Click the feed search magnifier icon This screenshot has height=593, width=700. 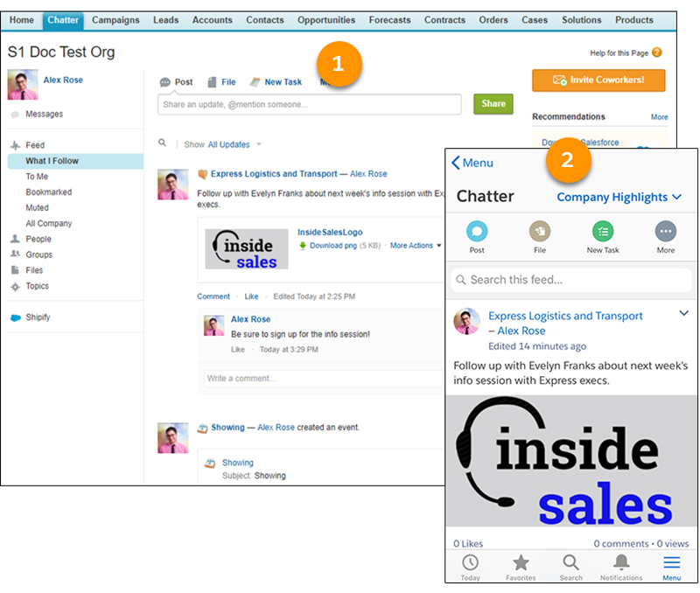pyautogui.click(x=163, y=143)
